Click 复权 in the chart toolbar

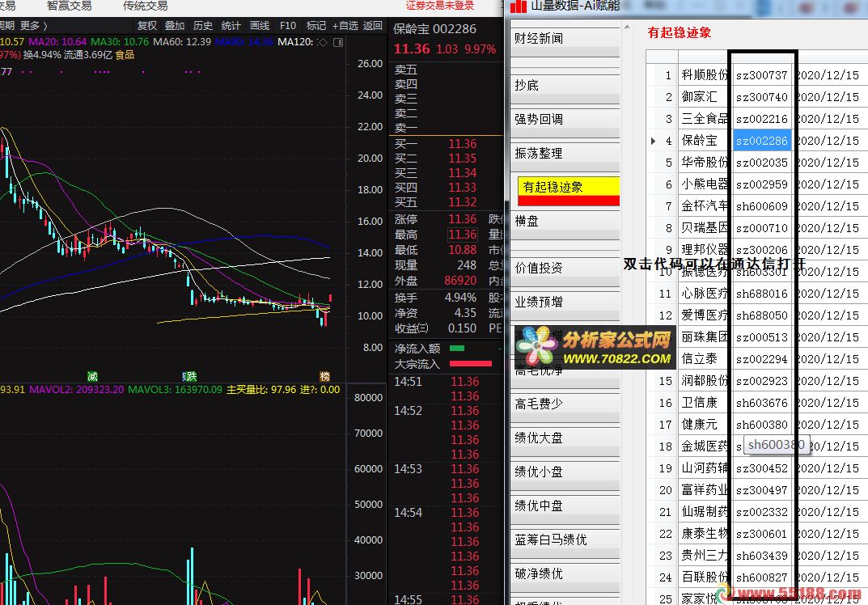[x=147, y=25]
